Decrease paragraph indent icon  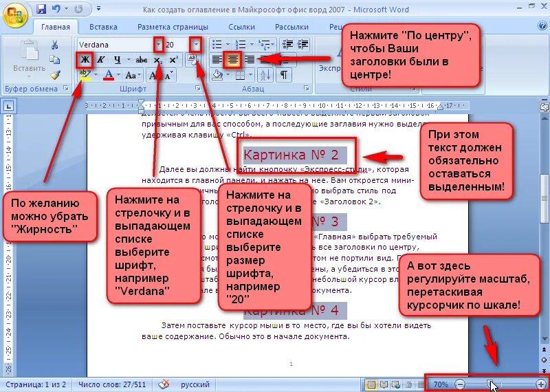pos(287,45)
